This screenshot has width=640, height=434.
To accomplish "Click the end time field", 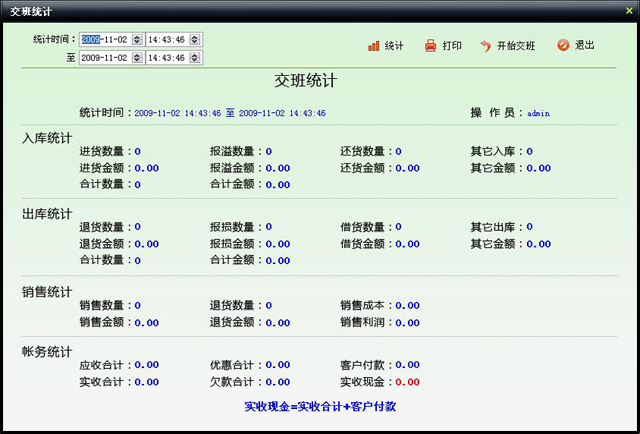I will pos(166,58).
